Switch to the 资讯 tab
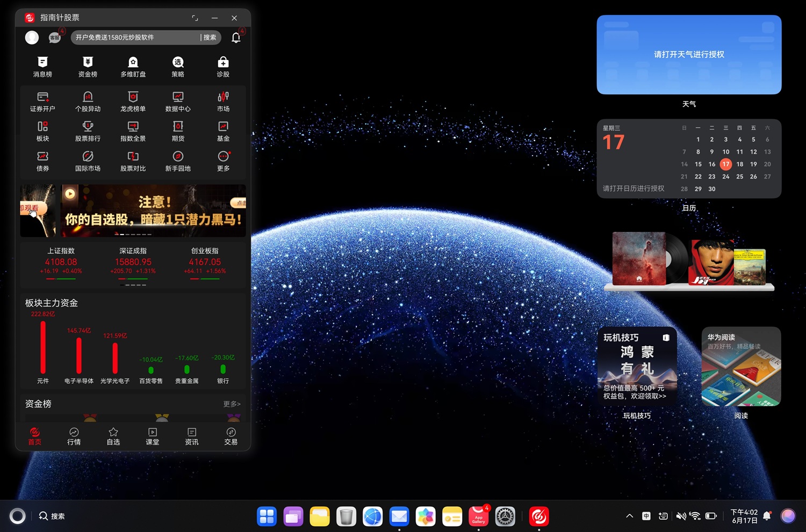 [x=192, y=436]
